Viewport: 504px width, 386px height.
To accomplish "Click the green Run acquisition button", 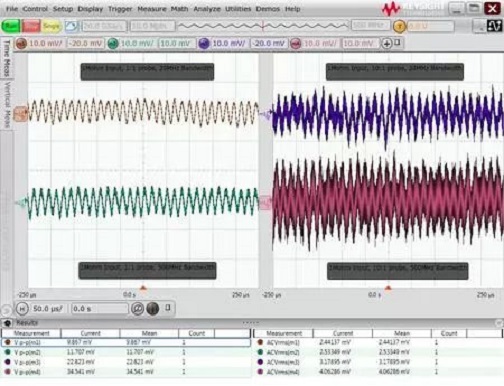I will (11, 26).
